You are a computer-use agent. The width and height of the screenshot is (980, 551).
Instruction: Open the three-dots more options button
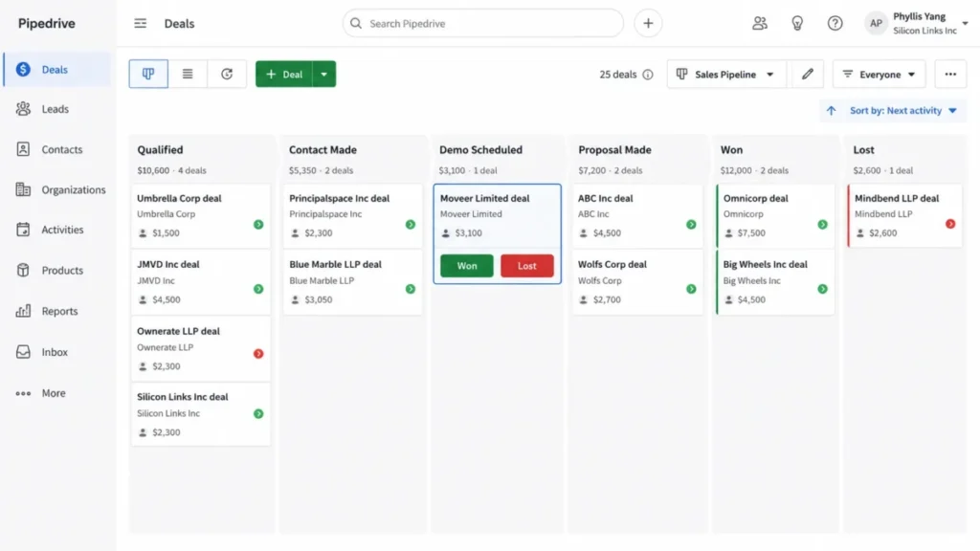[950, 75]
